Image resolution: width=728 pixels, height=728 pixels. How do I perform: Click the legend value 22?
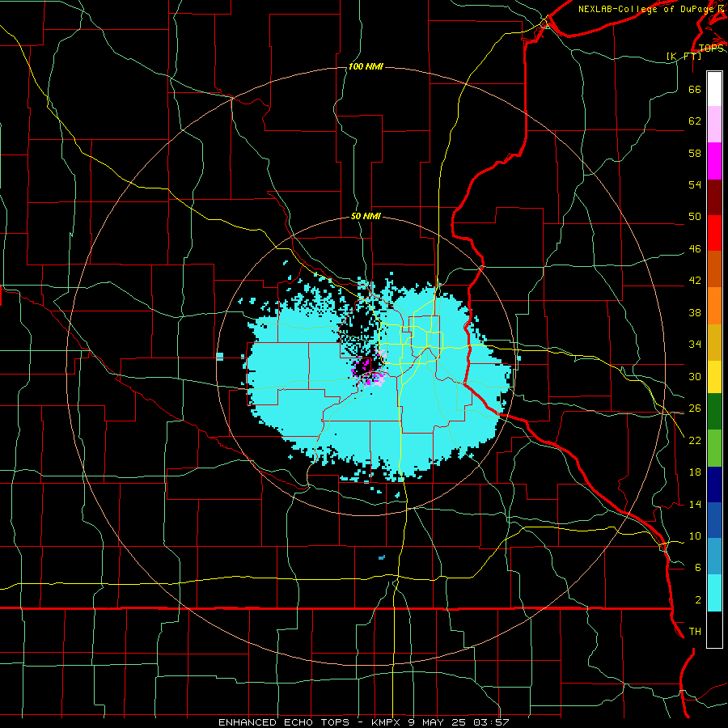tap(695, 440)
